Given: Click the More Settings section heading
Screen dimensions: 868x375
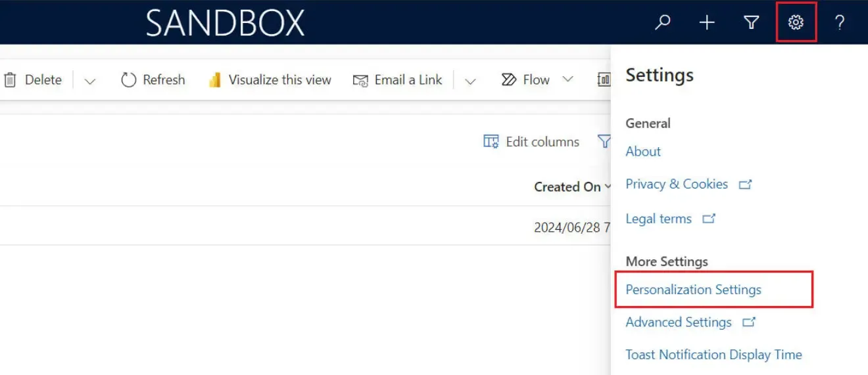Looking at the screenshot, I should point(667,261).
